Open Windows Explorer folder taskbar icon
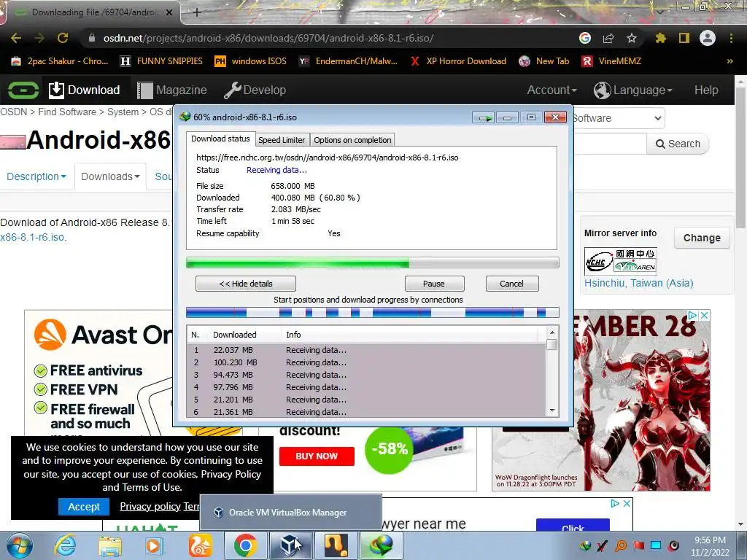The image size is (747, 560). pyautogui.click(x=110, y=545)
